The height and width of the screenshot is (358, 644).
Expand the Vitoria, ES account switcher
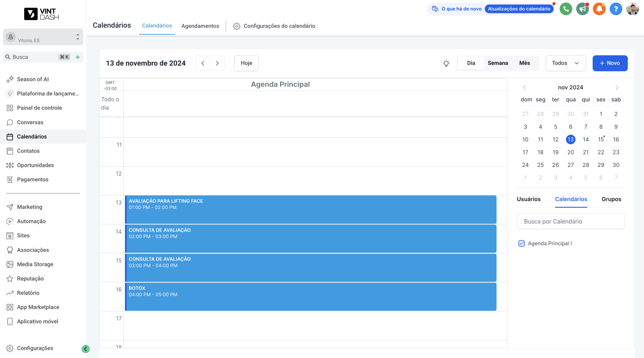point(43,37)
